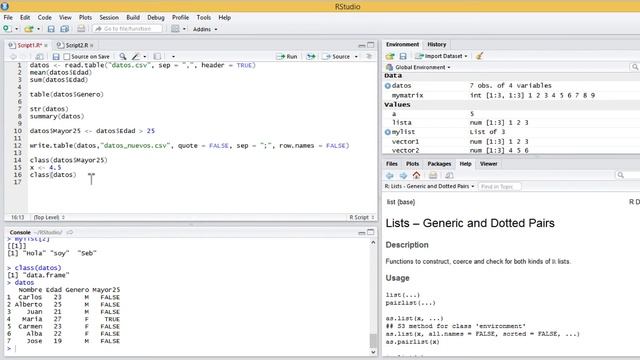Open recent files dropdown arrow

(39, 29)
